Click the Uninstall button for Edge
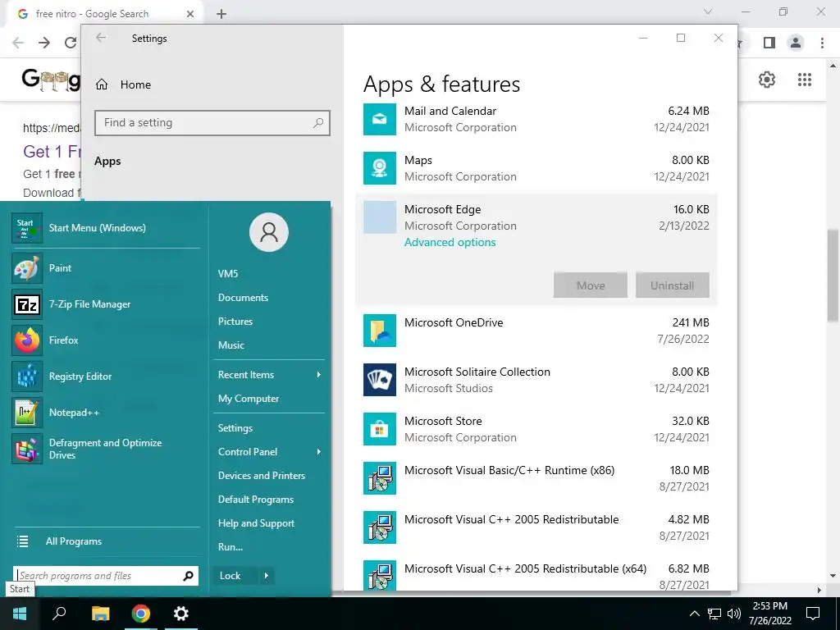840x630 pixels. pyautogui.click(x=673, y=285)
